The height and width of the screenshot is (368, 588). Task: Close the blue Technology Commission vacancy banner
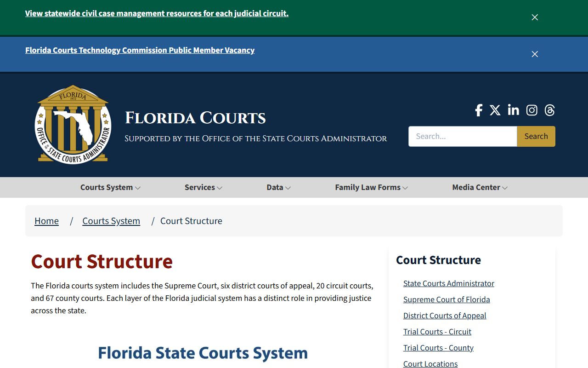[x=535, y=54]
